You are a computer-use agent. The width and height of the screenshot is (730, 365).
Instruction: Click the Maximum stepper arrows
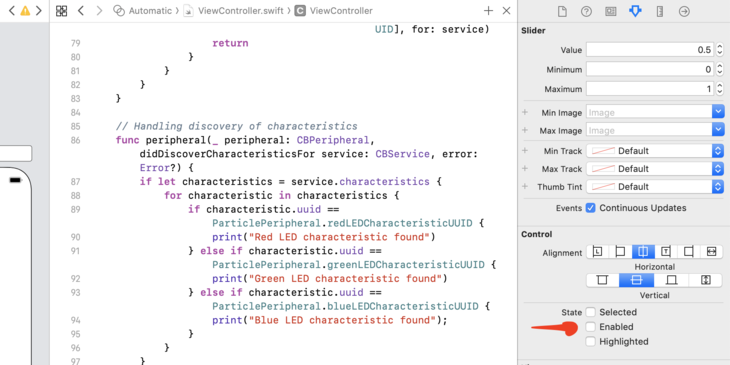pyautogui.click(x=720, y=89)
